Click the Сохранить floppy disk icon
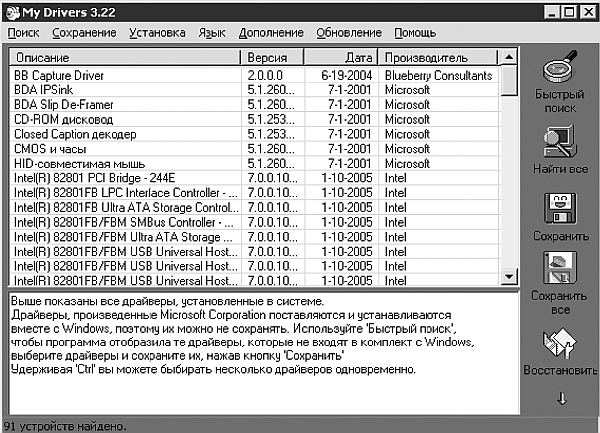 pyautogui.click(x=560, y=208)
